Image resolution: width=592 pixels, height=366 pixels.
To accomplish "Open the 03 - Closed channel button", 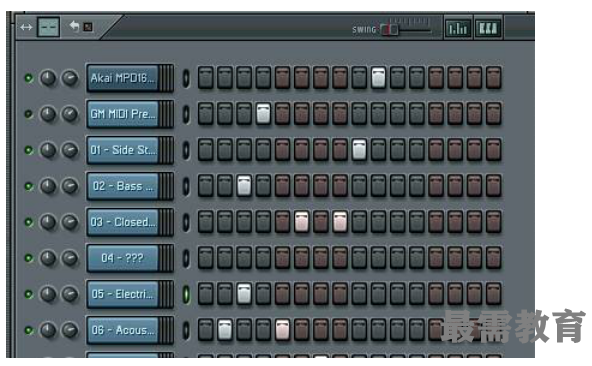I will click(x=122, y=222).
